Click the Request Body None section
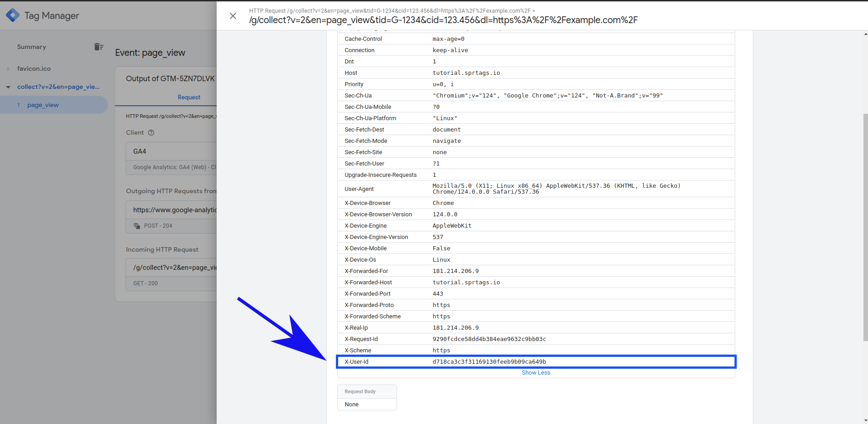 pos(367,404)
